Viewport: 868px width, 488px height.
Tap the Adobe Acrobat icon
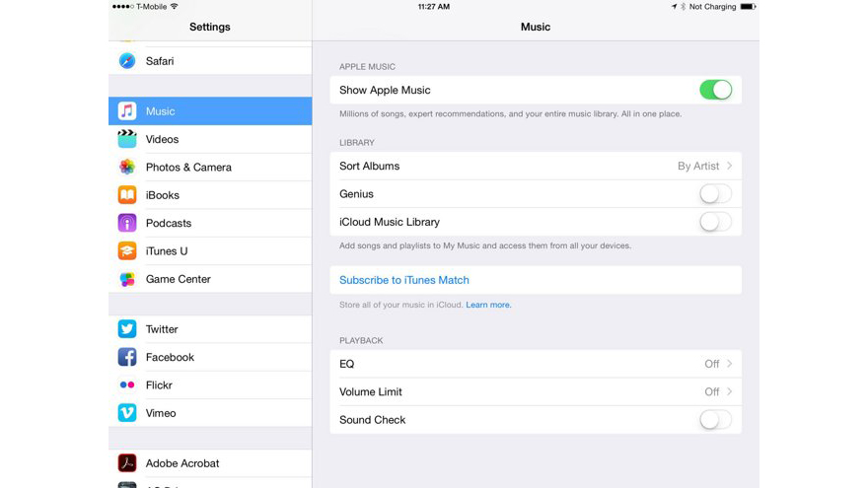[127, 463]
